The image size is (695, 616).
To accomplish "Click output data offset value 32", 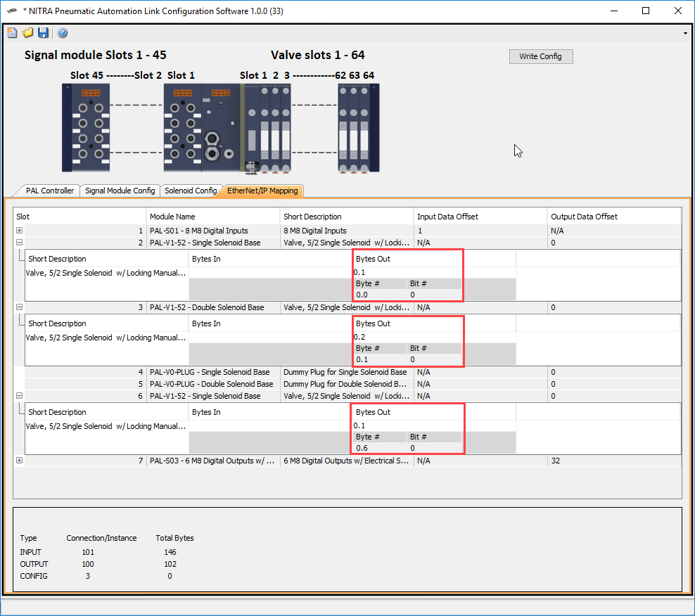I will point(556,461).
